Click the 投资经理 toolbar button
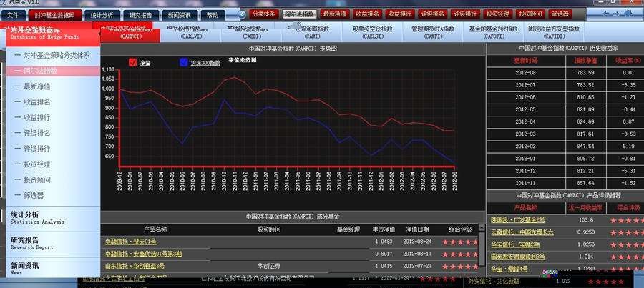644x288 pixels. coord(497,14)
